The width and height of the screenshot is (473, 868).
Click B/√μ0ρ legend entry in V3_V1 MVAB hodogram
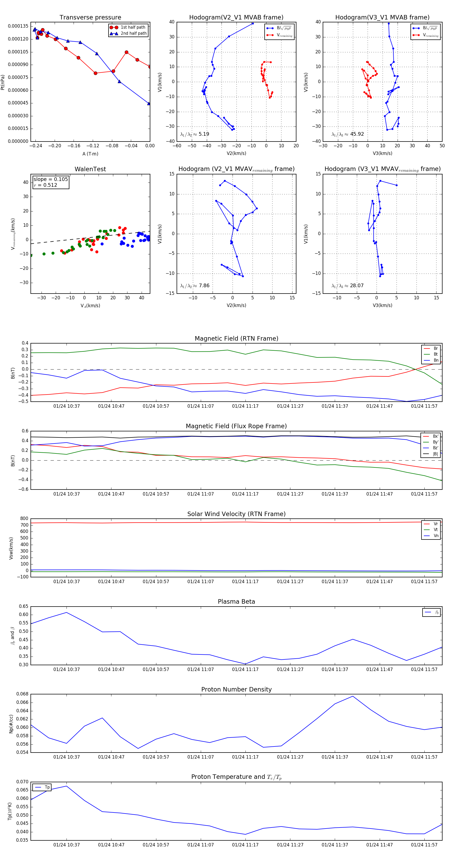click(x=425, y=28)
